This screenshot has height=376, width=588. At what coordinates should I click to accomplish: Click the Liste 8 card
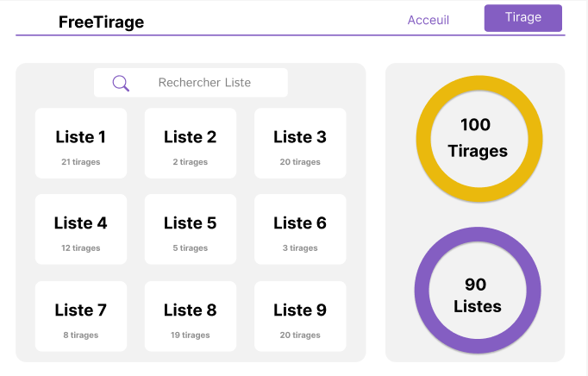tap(191, 316)
